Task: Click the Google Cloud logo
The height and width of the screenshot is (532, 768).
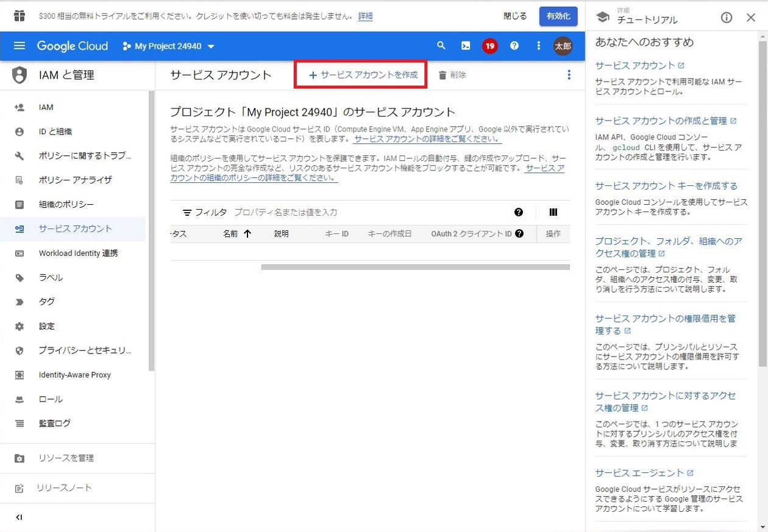Action: 73,46
